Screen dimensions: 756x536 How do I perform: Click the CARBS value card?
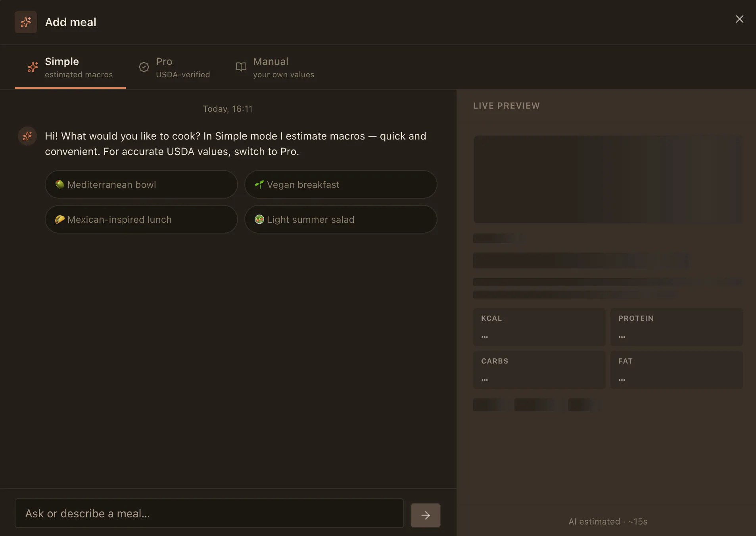(539, 370)
